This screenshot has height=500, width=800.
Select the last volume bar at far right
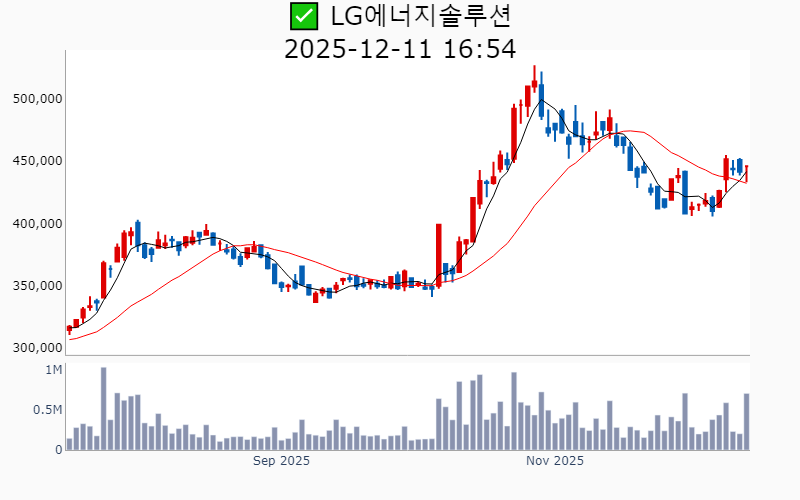746,422
